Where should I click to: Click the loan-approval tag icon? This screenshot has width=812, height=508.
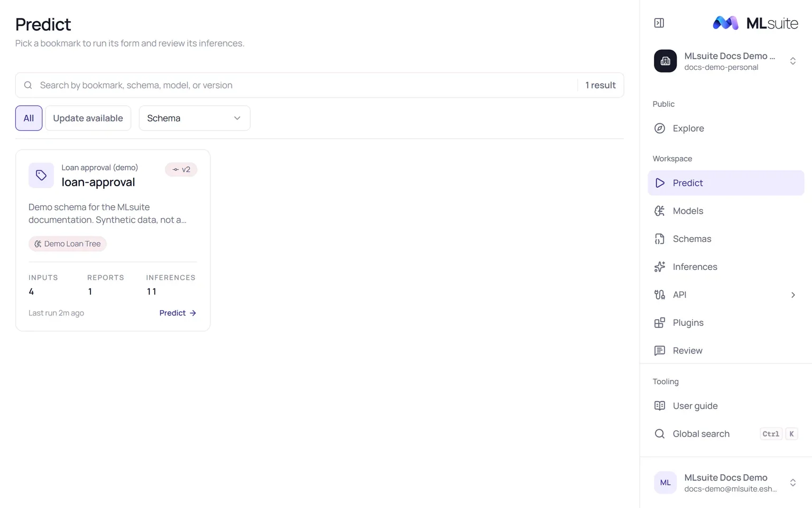(41, 175)
